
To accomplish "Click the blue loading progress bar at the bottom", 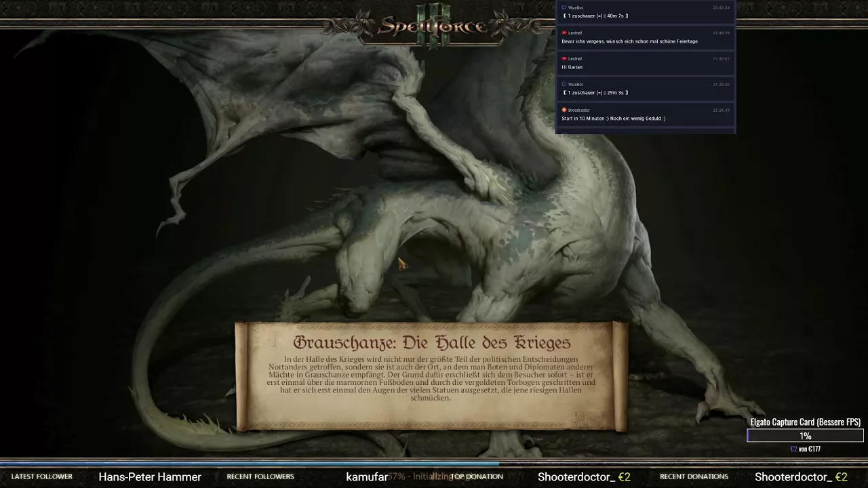I will [250, 464].
